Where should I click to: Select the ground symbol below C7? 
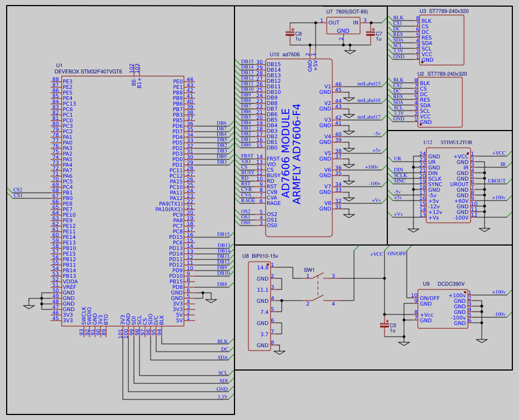[x=351, y=53]
